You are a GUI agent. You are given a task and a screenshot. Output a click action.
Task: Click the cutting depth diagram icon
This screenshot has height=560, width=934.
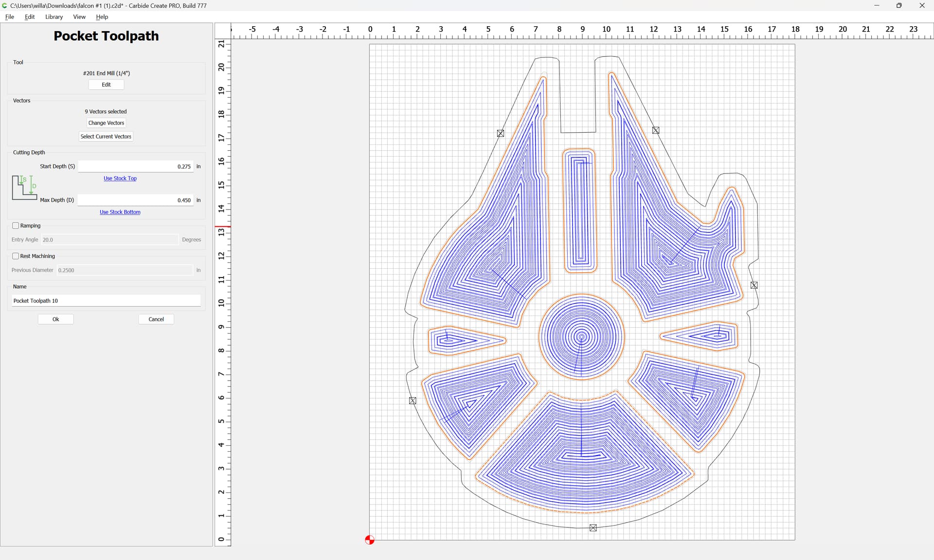pyautogui.click(x=24, y=188)
